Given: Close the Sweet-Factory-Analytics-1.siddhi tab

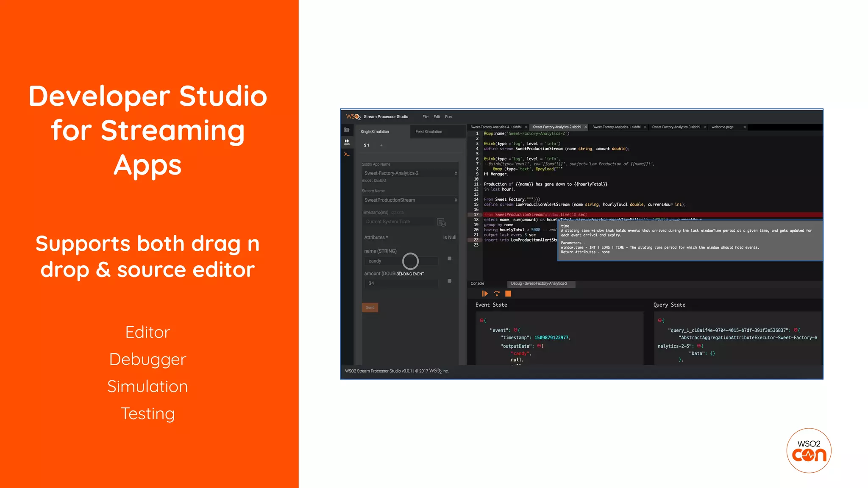Looking at the screenshot, I should [645, 127].
